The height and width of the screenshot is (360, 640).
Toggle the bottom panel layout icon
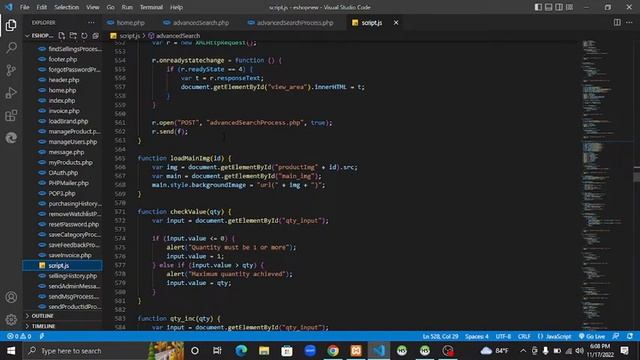(549, 7)
